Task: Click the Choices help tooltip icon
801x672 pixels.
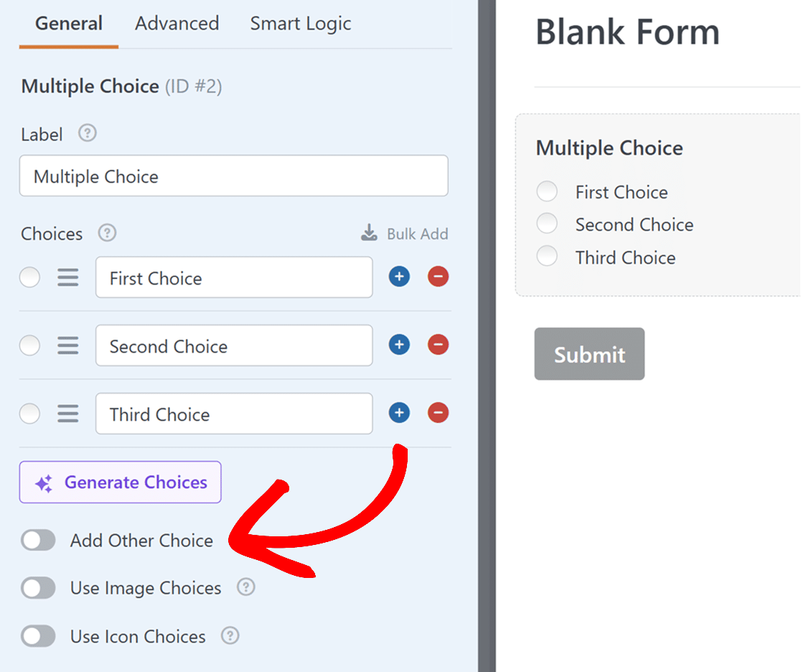Action: 106,233
